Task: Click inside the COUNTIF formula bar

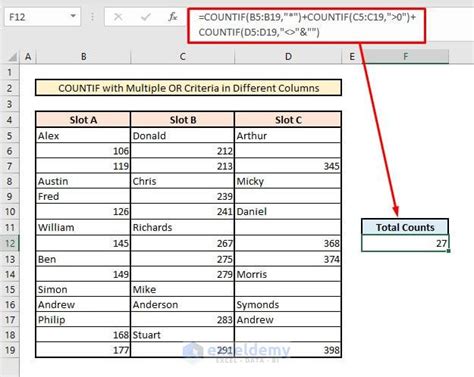Action: coord(306,25)
